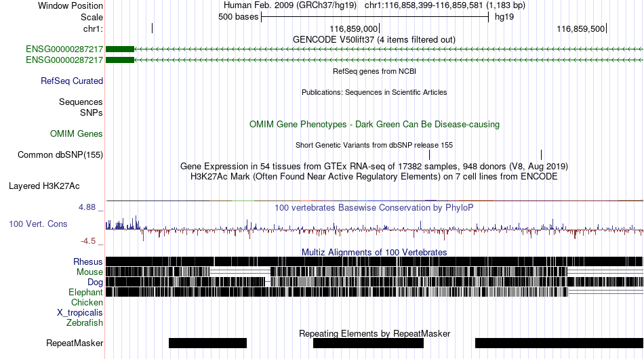Click the 116,859,000 ruler coordinate
Screen dimensions: 644x359
pyautogui.click(x=353, y=28)
